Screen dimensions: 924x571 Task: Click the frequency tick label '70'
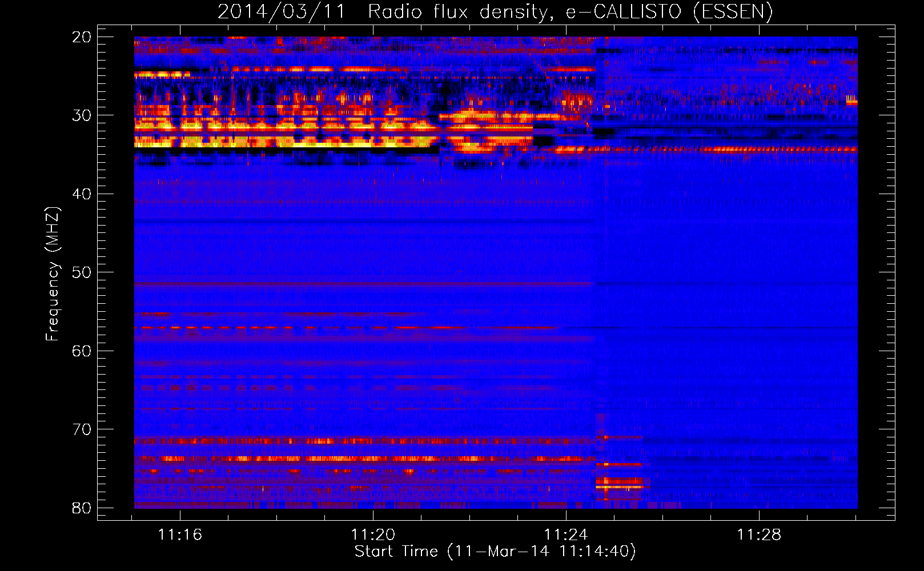(82, 429)
